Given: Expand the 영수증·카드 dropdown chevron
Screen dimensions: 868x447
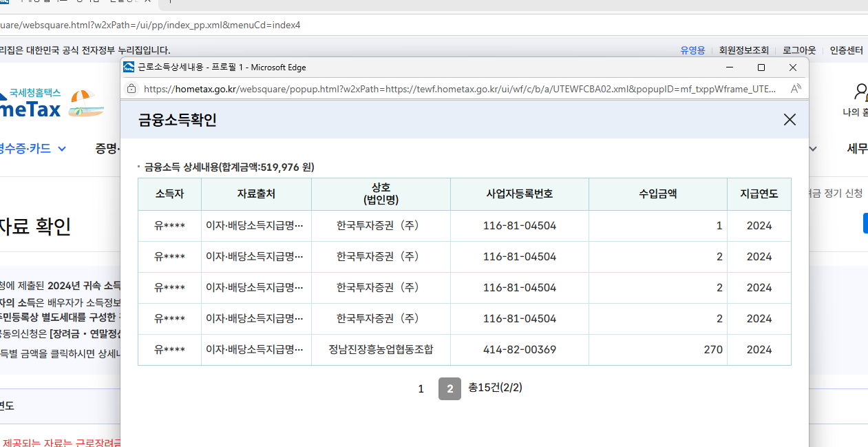Looking at the screenshot, I should [x=62, y=148].
